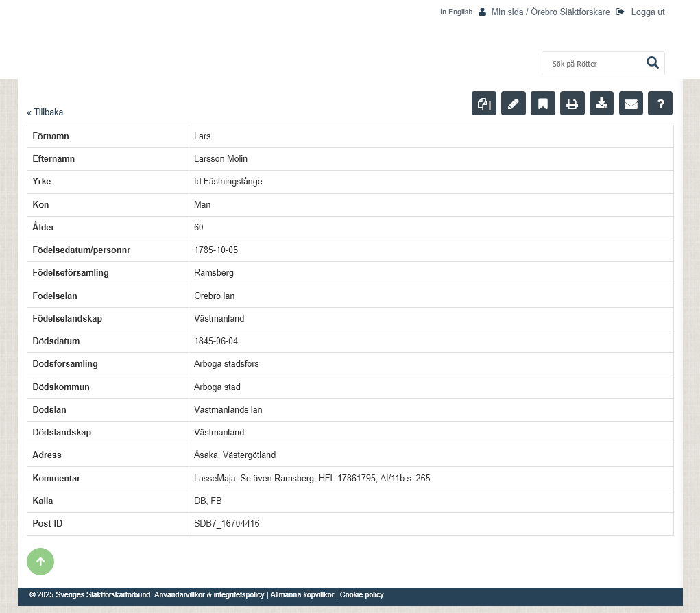Open Min sida / Örebro Släktforskare
Viewport: 700px width, 613px height.
coord(550,12)
